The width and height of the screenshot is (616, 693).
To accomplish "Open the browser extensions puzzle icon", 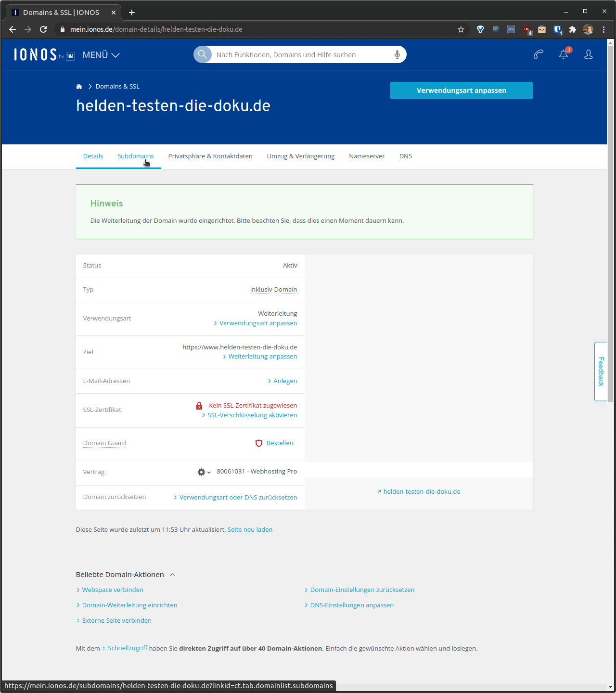I will tap(573, 29).
